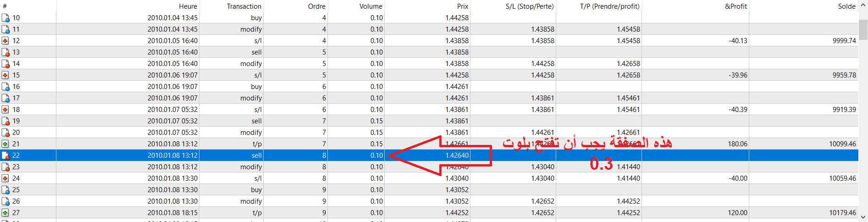Click the Solde column header
868x222 pixels.
[x=846, y=6]
